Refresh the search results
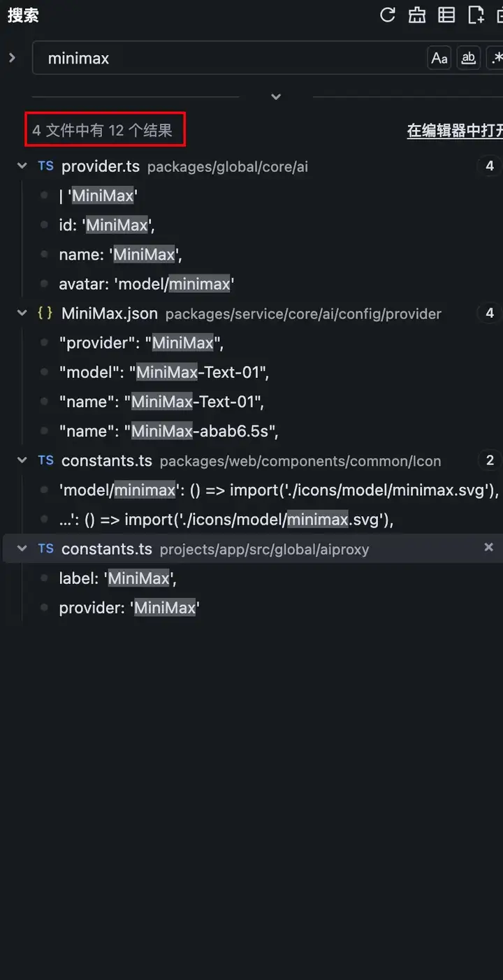Screen dimensions: 503x980 [x=388, y=15]
